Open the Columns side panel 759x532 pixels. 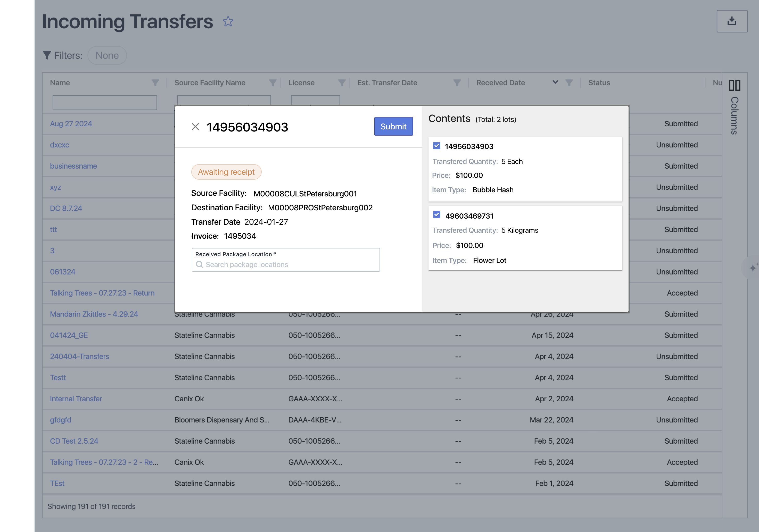tap(735, 106)
